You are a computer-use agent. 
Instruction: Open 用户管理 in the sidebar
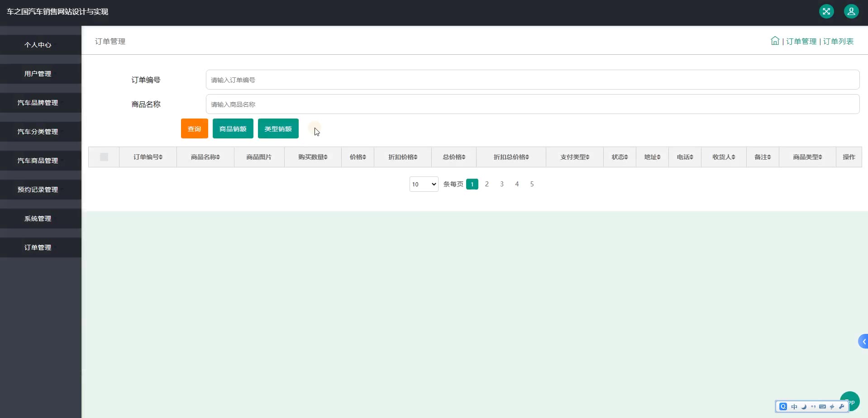pos(41,74)
